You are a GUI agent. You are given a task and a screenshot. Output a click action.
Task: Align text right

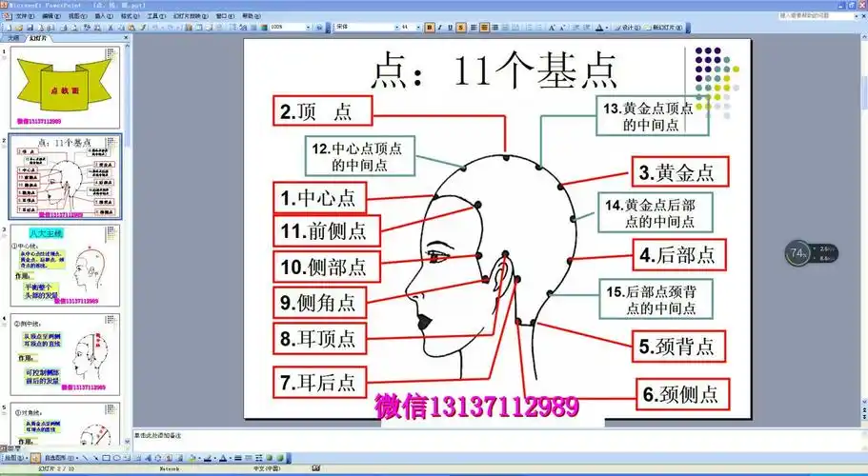[x=495, y=28]
